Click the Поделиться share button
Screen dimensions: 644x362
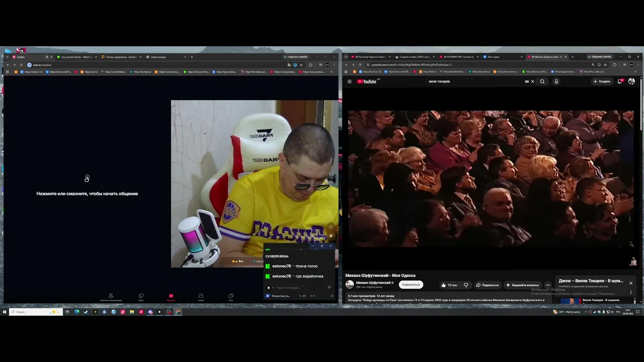(x=487, y=285)
